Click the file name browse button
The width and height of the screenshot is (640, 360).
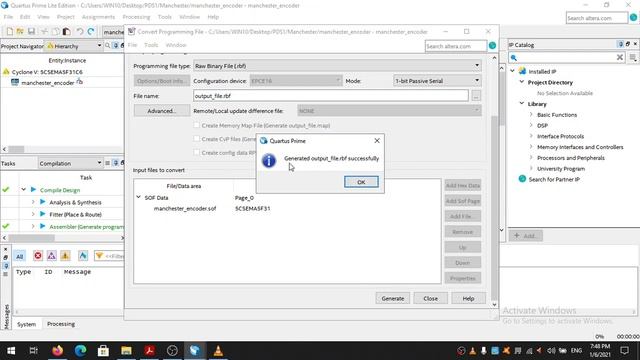point(476,96)
